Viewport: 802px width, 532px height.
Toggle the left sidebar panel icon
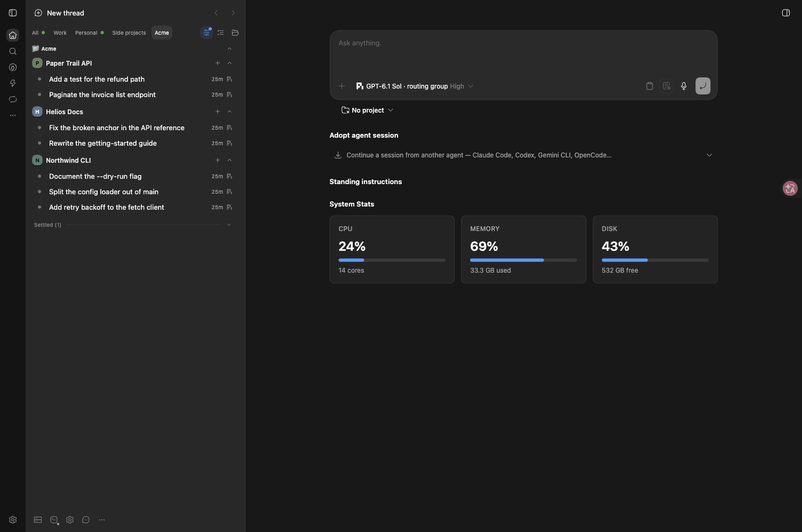tap(13, 13)
